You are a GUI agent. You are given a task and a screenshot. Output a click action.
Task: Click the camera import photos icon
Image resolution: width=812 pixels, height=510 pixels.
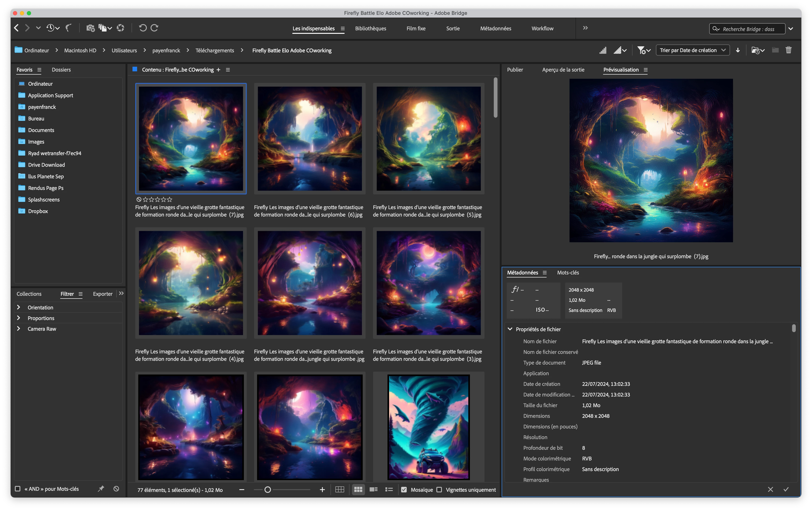[90, 28]
